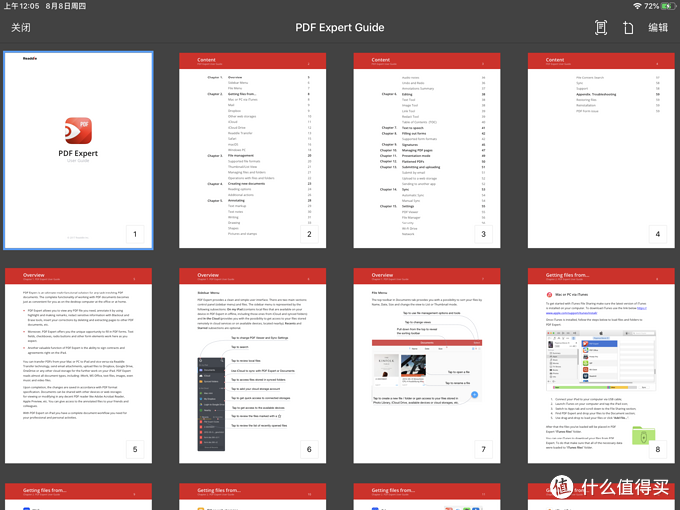
Task: Open the second partially visible bottom-row thumbnail
Action: 252,497
